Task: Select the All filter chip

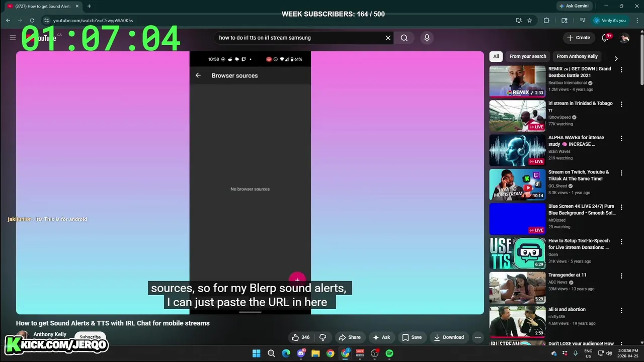Action: pos(496,56)
